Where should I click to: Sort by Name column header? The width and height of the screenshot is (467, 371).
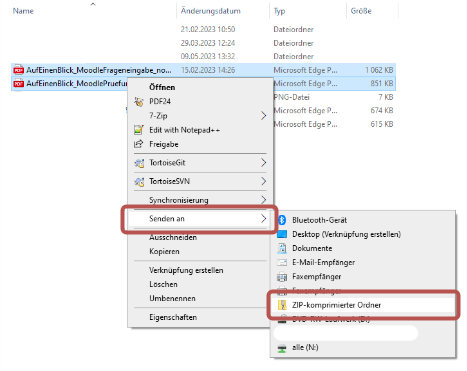23,11
